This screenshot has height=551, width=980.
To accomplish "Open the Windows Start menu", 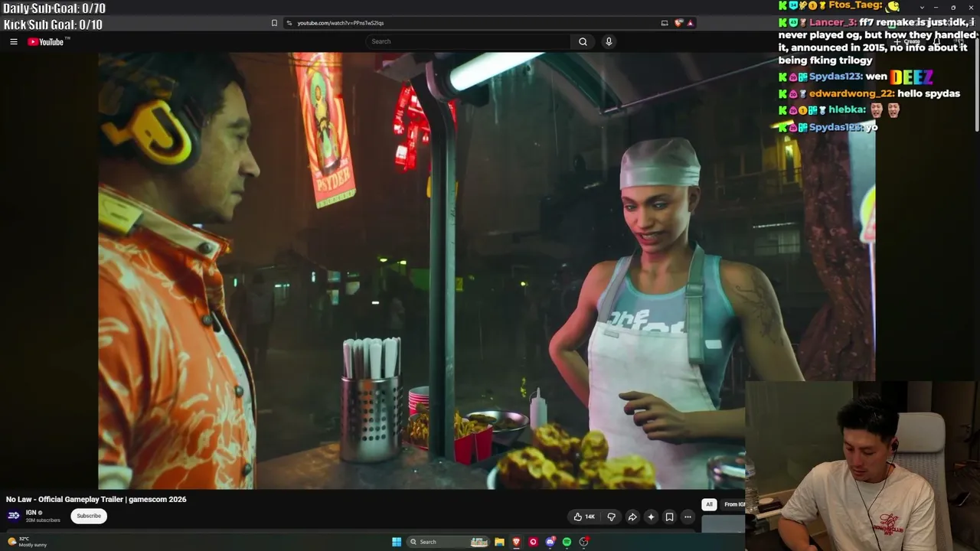I will pyautogui.click(x=397, y=542).
